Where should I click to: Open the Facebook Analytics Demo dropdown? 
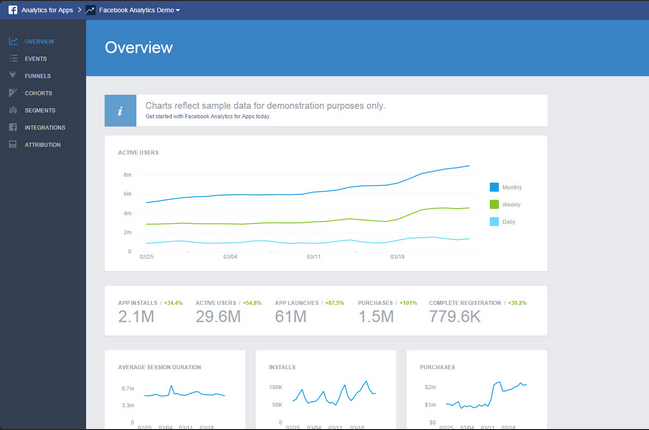[x=139, y=9]
